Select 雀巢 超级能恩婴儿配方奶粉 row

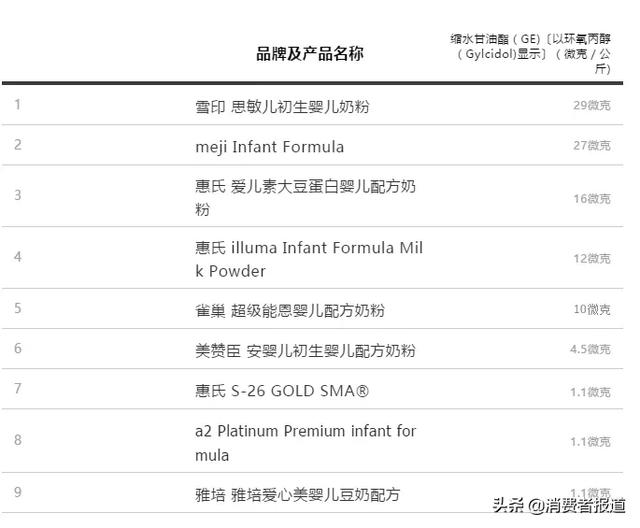pos(312,309)
